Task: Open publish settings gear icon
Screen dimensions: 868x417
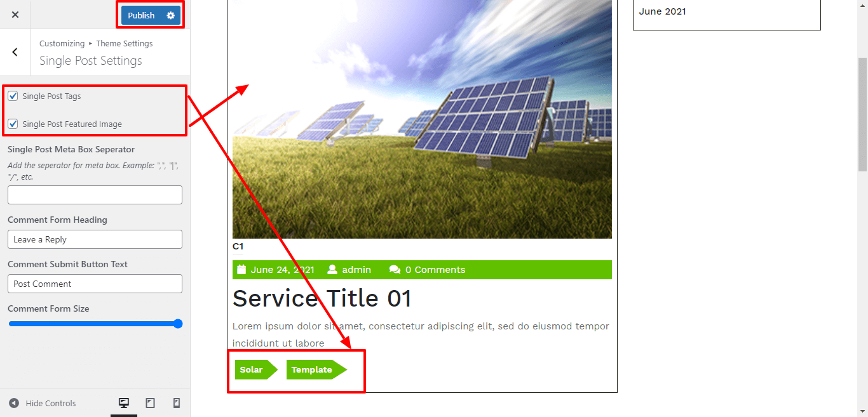Action: click(170, 15)
